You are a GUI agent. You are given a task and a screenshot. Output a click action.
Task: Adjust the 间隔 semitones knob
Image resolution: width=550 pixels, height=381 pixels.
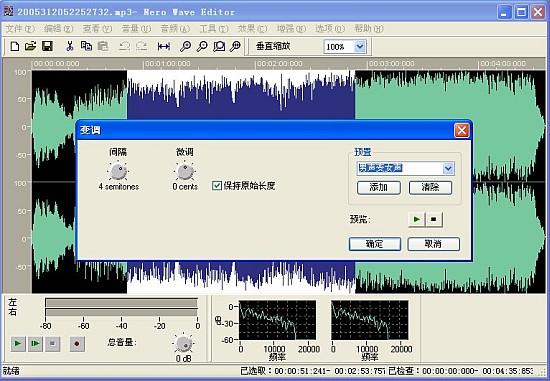(118, 171)
